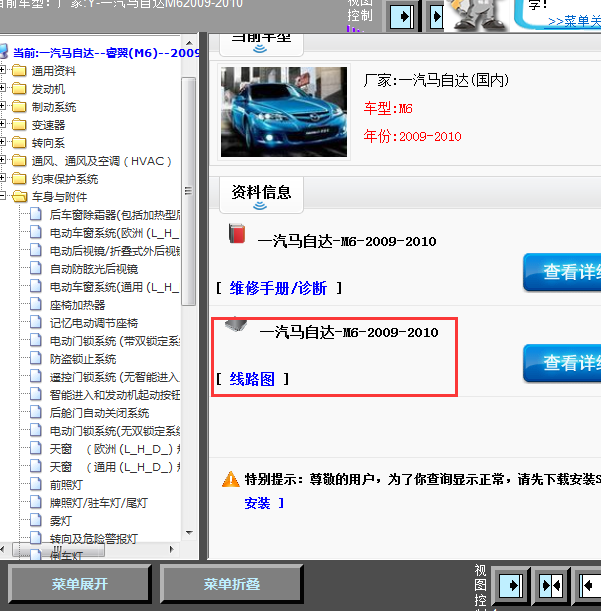The image size is (601, 611).
Task: Open 天窗 (通用 (L_H_D_) item
Action: click(x=115, y=467)
